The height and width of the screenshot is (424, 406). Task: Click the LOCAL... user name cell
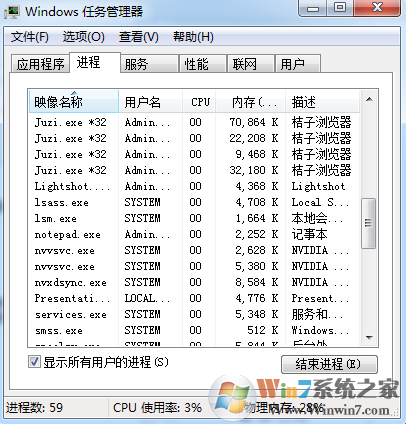coord(147,298)
